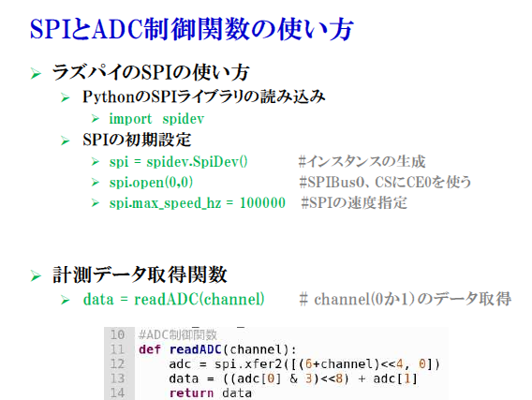Image resolution: width=532 pixels, height=400 pixels.
Task: Click the return data statement on line 14
Action: click(x=211, y=393)
